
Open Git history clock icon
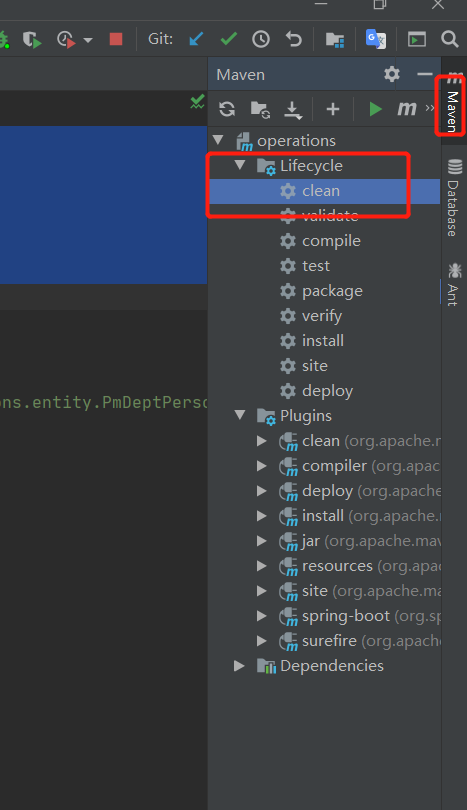pos(261,39)
